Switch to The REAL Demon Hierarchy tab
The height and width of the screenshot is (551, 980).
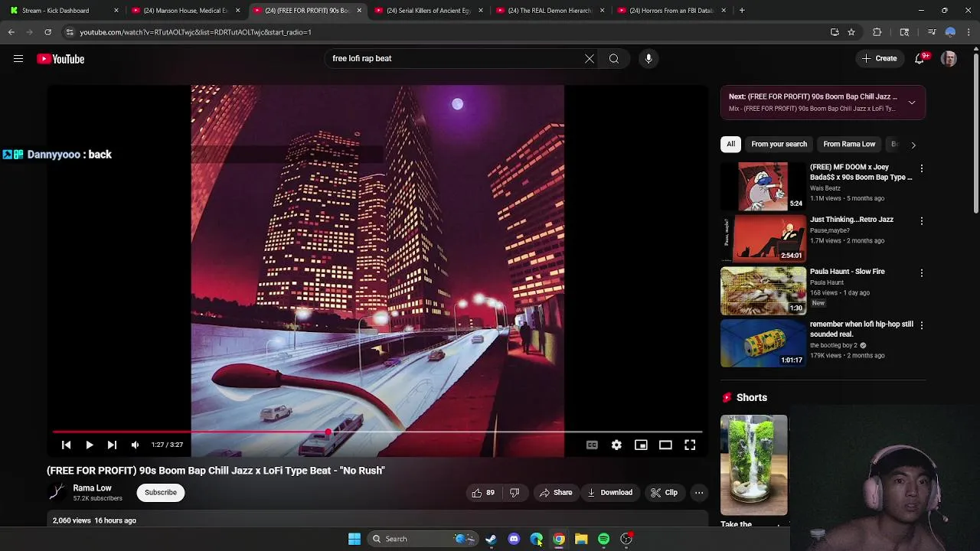click(550, 11)
